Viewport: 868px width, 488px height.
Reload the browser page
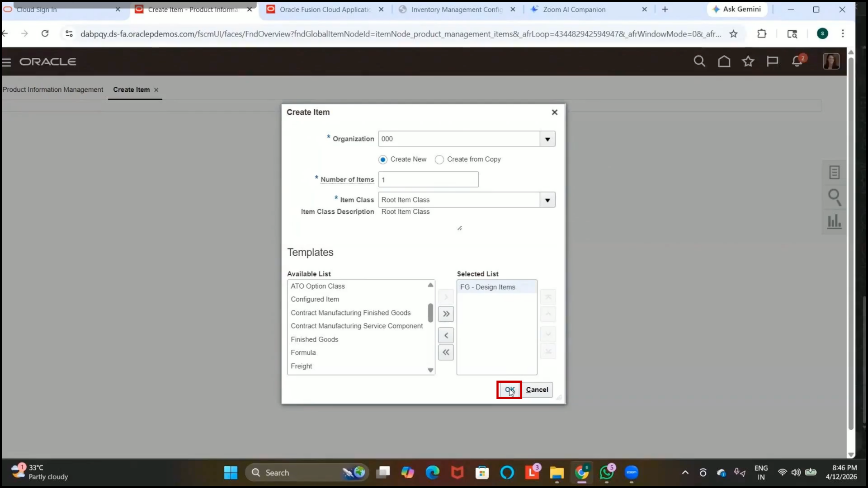[x=45, y=33]
